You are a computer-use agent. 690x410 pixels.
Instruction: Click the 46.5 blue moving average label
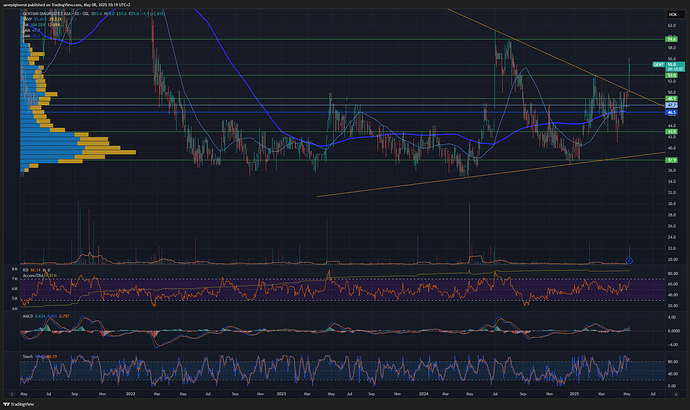(672, 113)
